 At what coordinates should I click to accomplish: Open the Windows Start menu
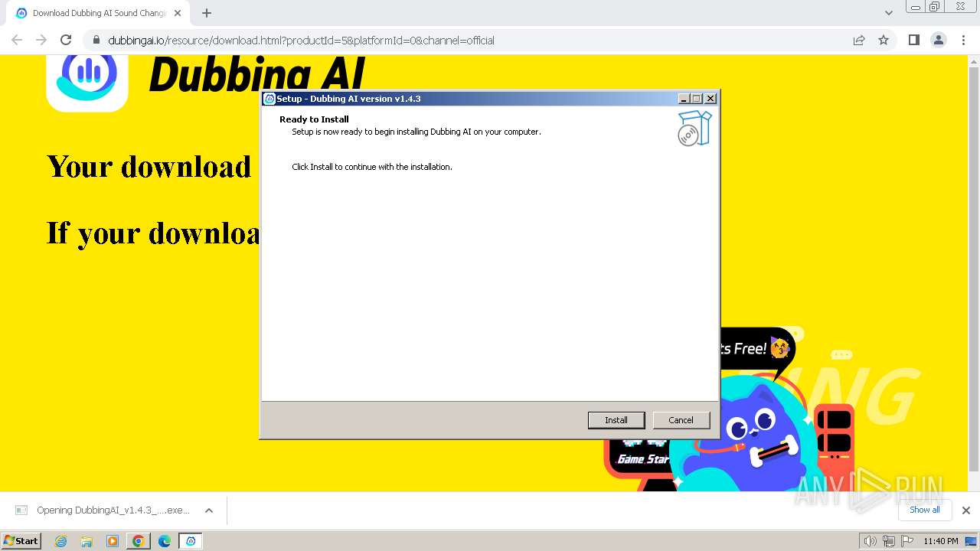[21, 540]
